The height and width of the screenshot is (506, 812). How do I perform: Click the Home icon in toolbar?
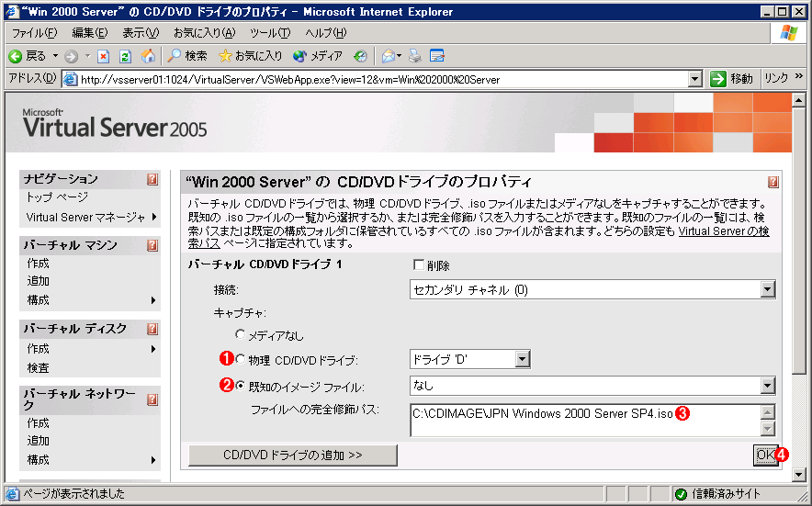(x=148, y=56)
